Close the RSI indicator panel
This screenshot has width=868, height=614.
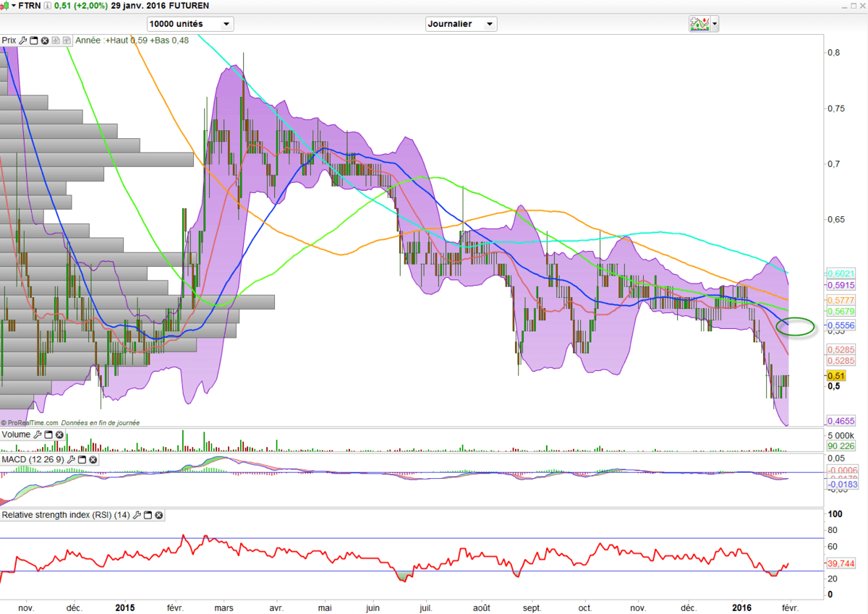(x=158, y=515)
